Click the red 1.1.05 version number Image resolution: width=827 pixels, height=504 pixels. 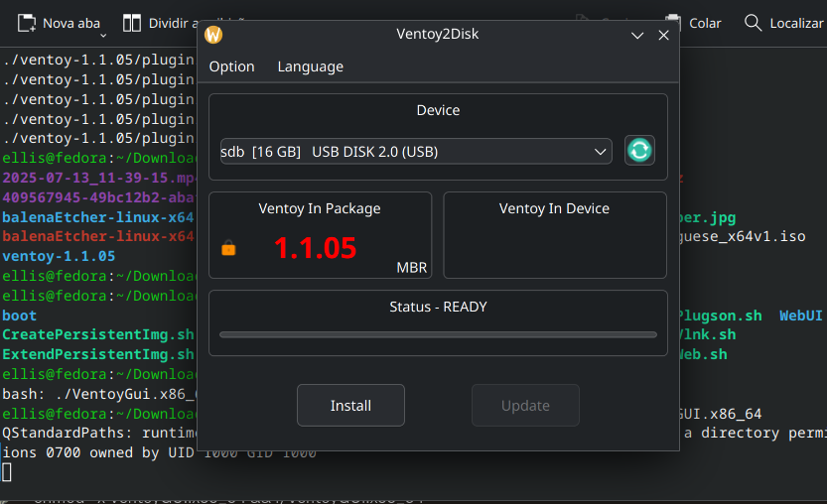click(x=315, y=248)
